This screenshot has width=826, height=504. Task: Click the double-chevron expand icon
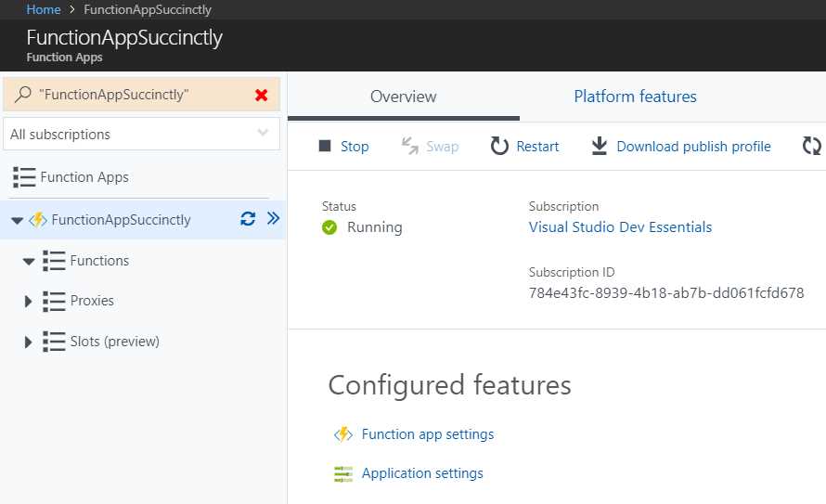tap(273, 218)
